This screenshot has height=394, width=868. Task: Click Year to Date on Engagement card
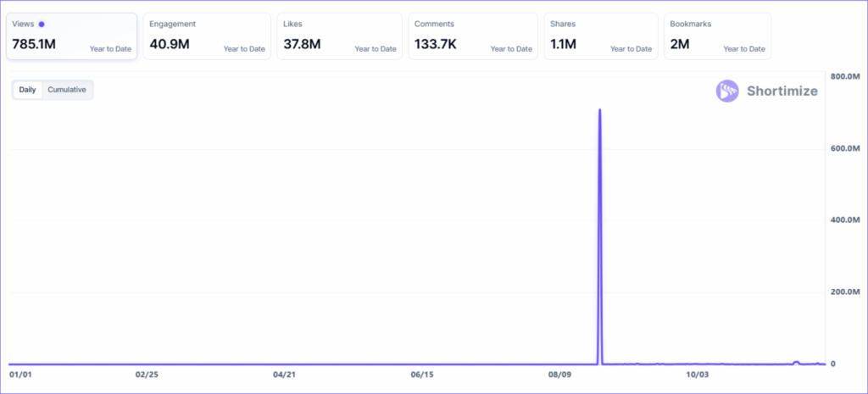(x=244, y=49)
